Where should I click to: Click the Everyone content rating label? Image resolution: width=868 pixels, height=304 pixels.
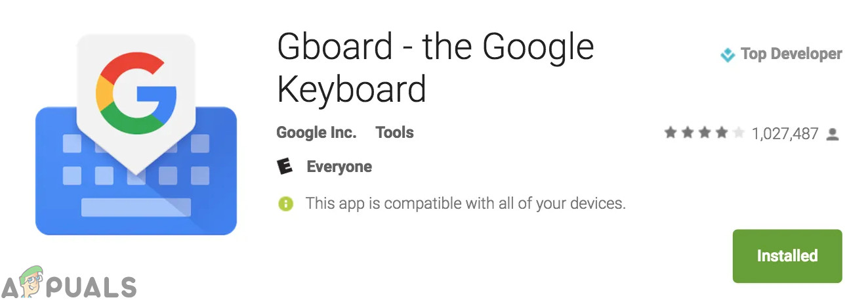[x=339, y=167]
